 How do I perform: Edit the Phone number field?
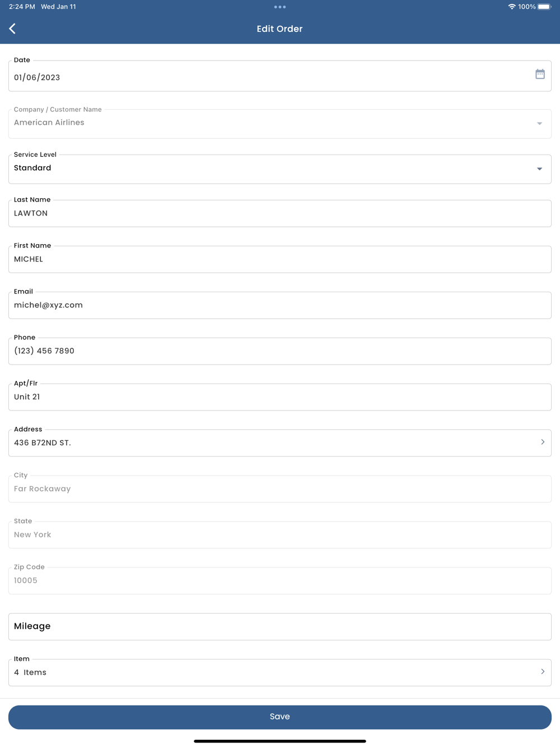pyautogui.click(x=280, y=351)
